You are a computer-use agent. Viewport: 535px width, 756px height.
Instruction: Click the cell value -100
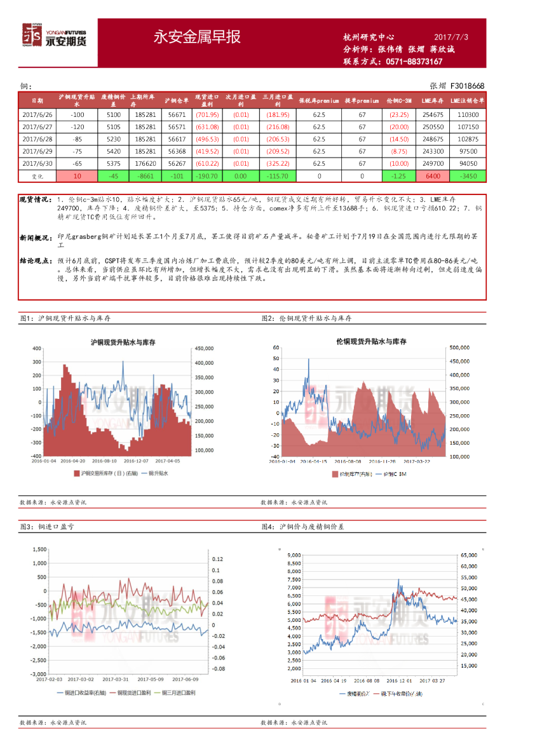click(x=77, y=115)
